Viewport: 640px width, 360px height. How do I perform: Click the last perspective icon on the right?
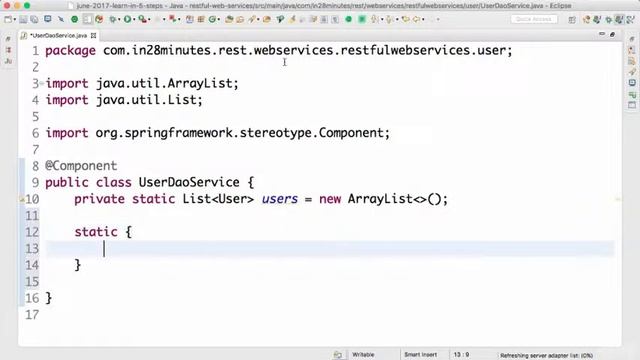pos(630,20)
